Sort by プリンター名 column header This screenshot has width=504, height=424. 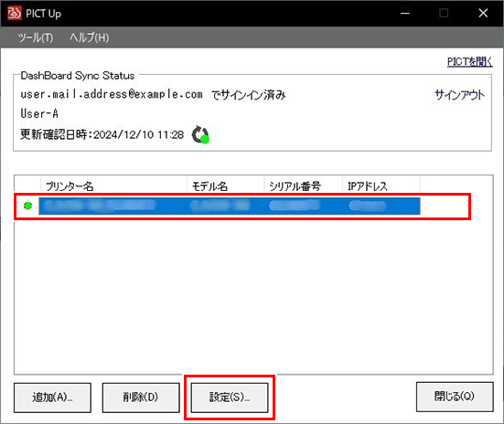(x=113, y=186)
